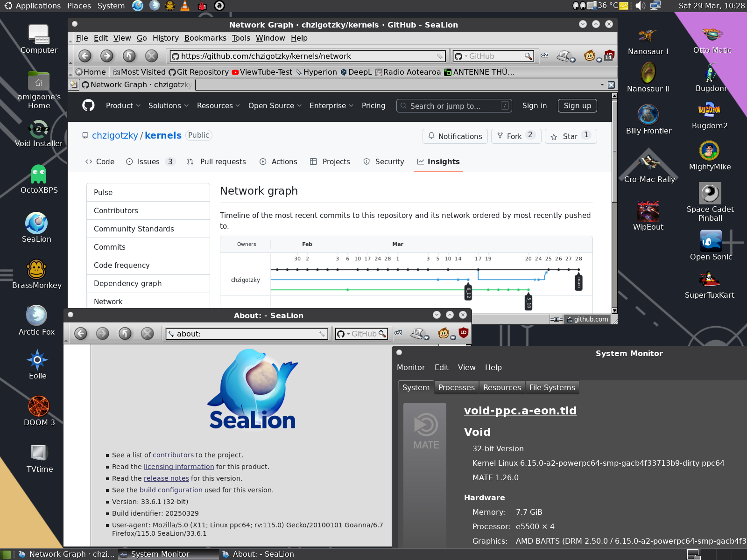
Task: Click the uBlock shield in the About SeaLion window
Action: [463, 333]
